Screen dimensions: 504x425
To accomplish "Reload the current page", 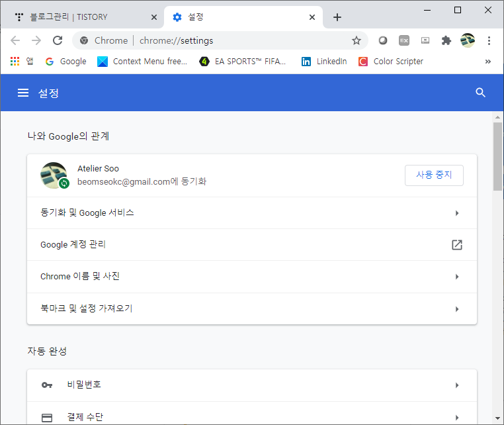I will [x=58, y=40].
